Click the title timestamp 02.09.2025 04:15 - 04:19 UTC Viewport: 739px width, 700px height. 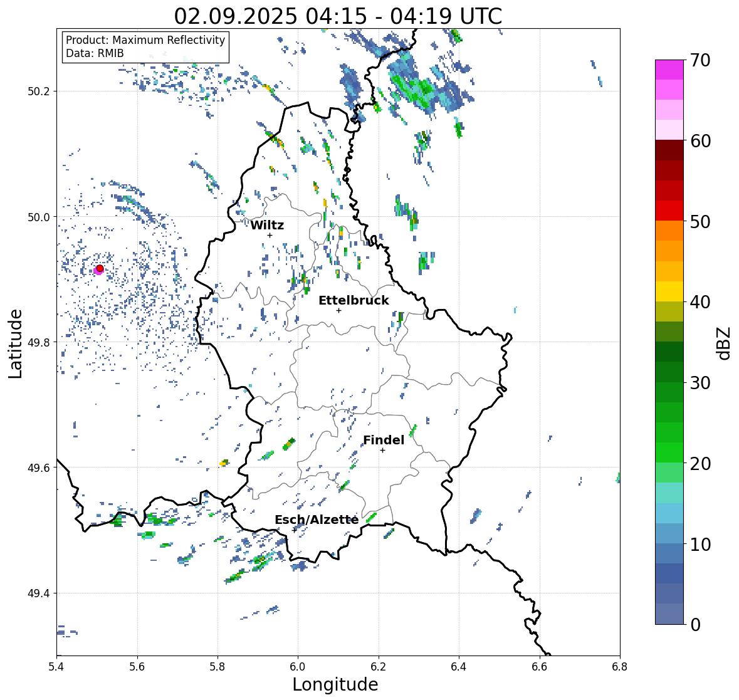click(x=338, y=16)
